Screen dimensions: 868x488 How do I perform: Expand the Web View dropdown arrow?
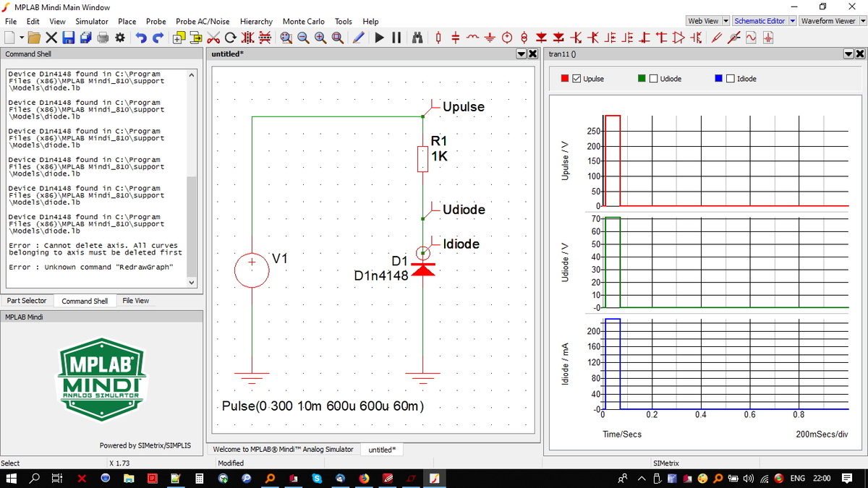click(726, 21)
